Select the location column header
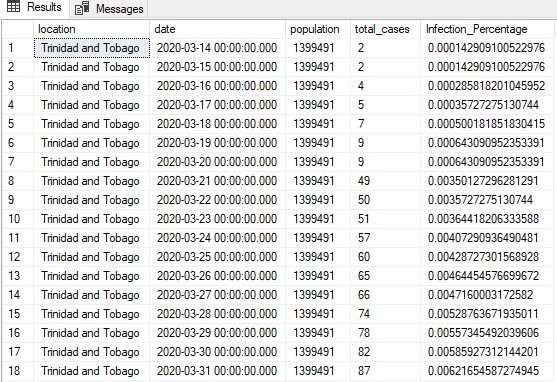The image size is (557, 382). click(92, 29)
